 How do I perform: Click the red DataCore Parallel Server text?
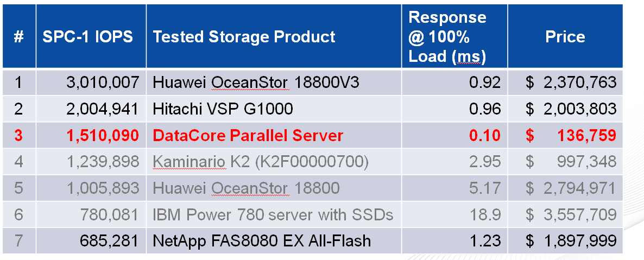[x=248, y=135]
